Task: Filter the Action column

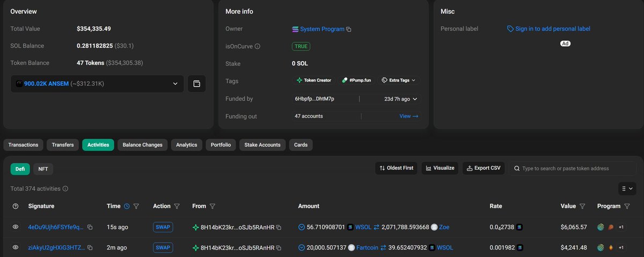Action: click(x=177, y=206)
